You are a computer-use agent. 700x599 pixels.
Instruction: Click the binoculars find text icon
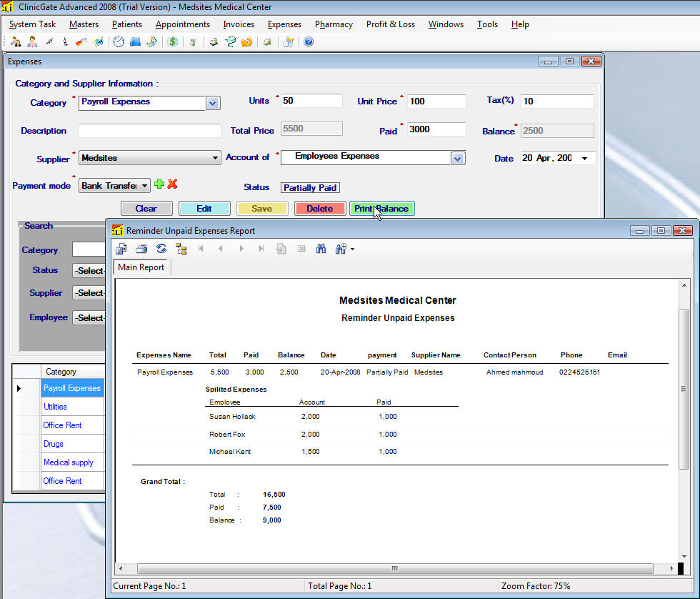(x=321, y=249)
